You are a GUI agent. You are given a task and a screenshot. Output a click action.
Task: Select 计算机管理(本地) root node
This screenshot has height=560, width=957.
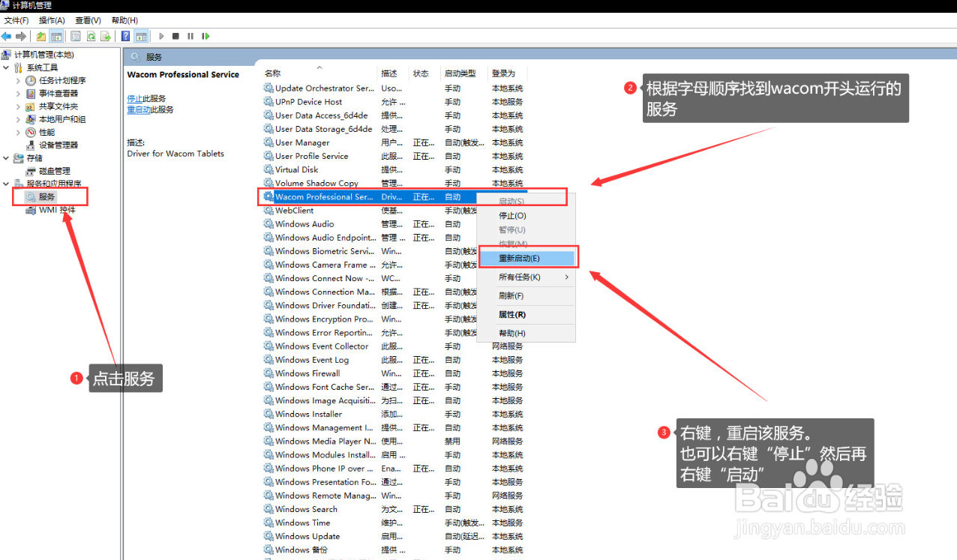coord(44,55)
